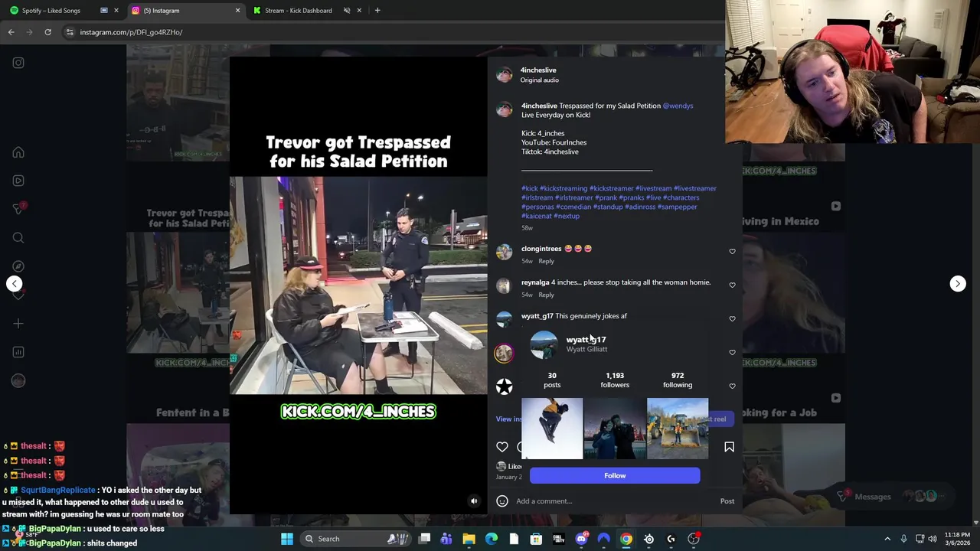Open Explore compass icon in sidebar
Viewport: 980px width, 551px height.
click(x=18, y=266)
